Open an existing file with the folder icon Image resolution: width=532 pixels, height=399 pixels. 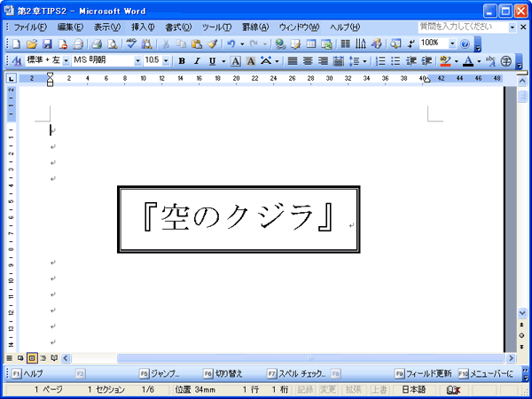pyautogui.click(x=32, y=43)
